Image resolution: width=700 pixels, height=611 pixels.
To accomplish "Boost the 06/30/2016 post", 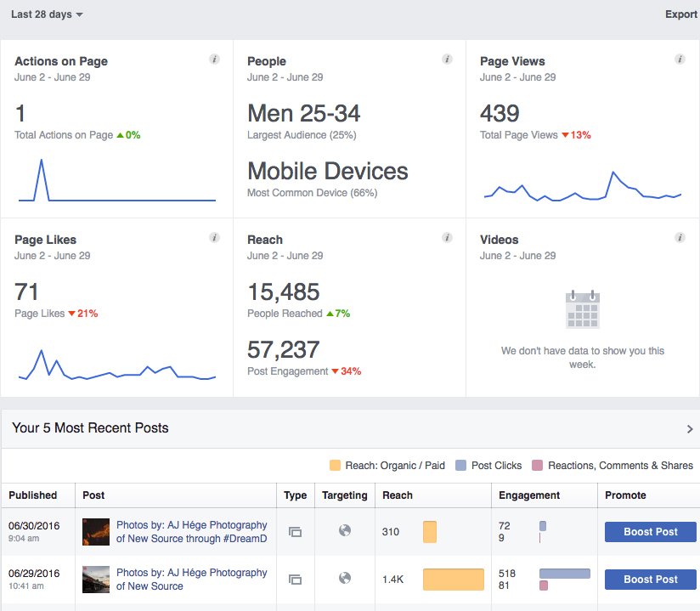I will point(651,531).
